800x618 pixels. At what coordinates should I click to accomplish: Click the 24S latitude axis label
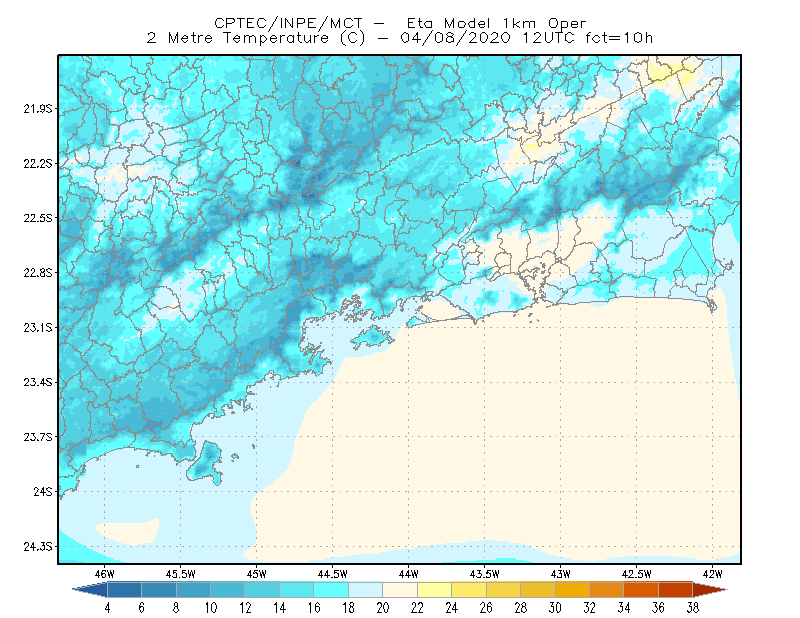coord(42,491)
